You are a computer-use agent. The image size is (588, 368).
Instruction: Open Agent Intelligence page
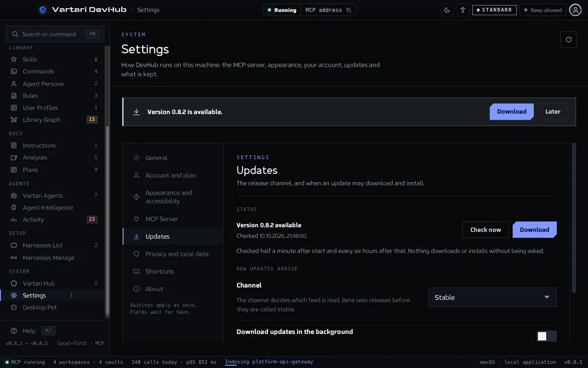53,207
